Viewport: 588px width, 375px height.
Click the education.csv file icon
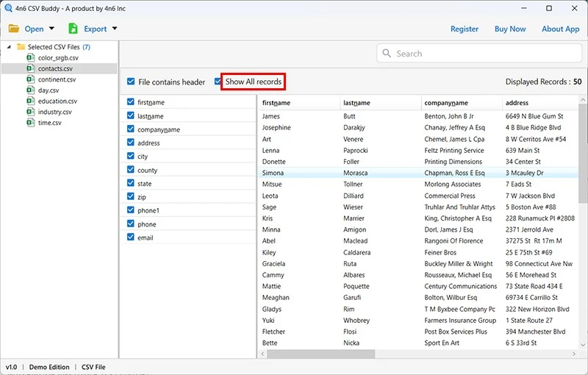click(31, 101)
